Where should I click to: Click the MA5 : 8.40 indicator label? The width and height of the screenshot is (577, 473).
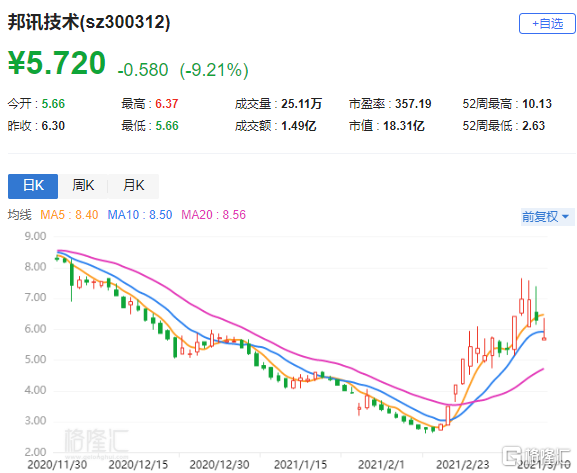click(x=69, y=215)
